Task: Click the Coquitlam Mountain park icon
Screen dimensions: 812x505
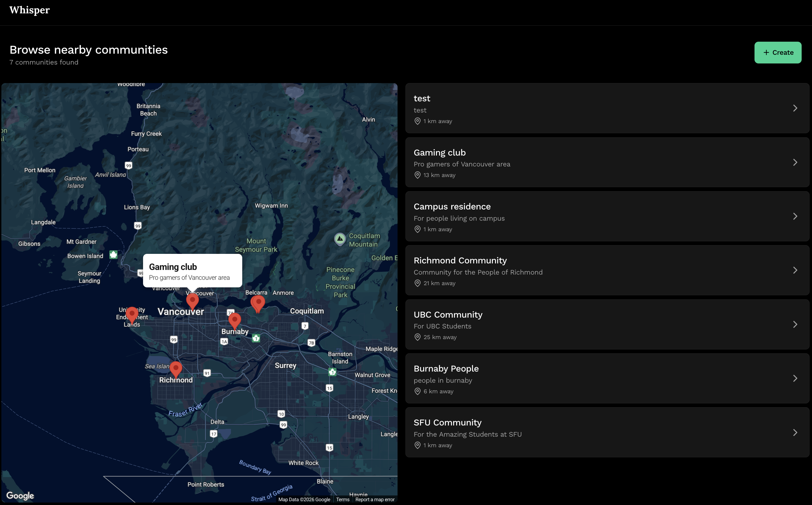Action: [340, 239]
